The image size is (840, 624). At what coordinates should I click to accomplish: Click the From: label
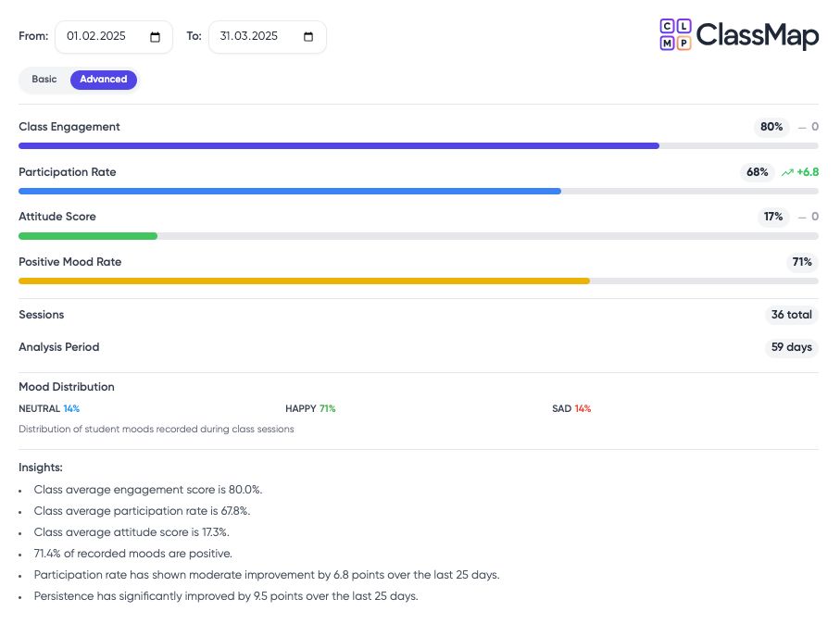(x=33, y=36)
